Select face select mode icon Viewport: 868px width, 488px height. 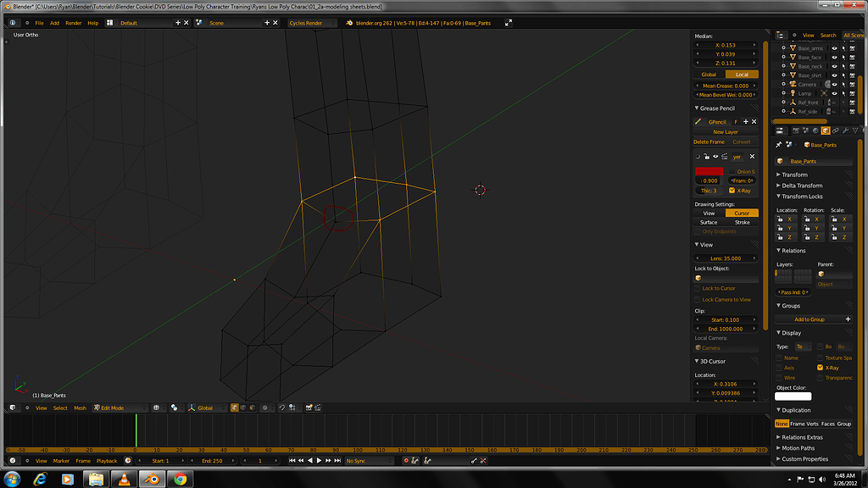(x=253, y=408)
